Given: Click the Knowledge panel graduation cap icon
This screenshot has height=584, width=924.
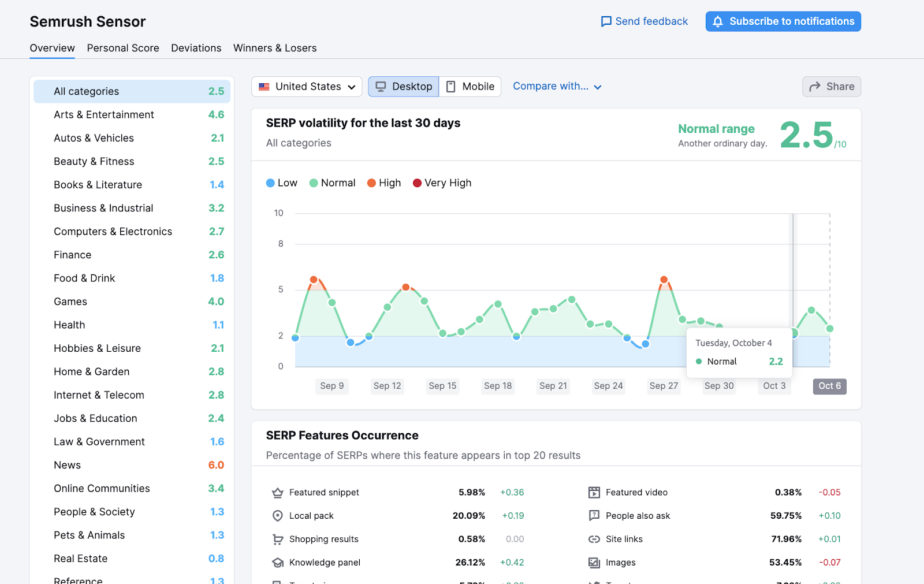Looking at the screenshot, I should coord(278,563).
